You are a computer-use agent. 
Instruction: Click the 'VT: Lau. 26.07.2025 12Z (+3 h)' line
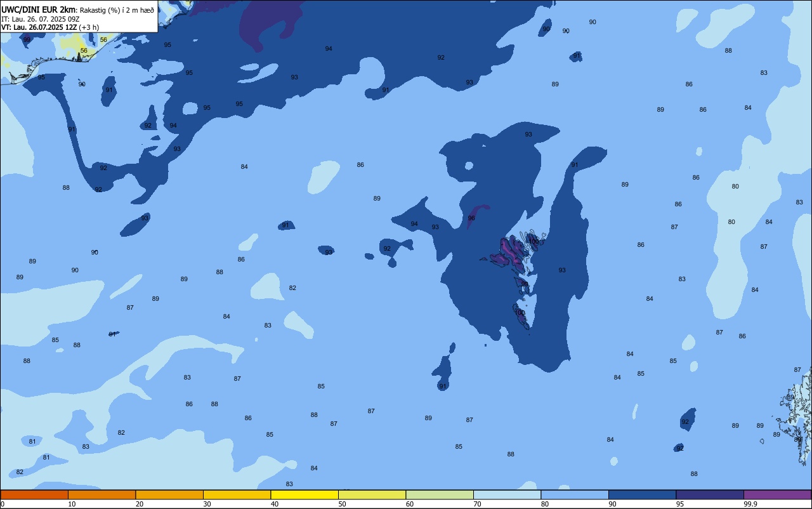pyautogui.click(x=50, y=27)
